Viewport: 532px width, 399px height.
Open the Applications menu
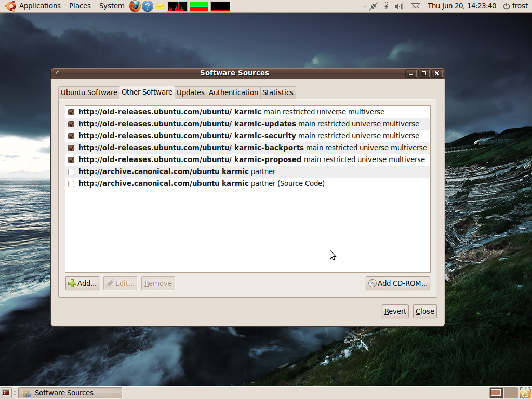coord(39,6)
